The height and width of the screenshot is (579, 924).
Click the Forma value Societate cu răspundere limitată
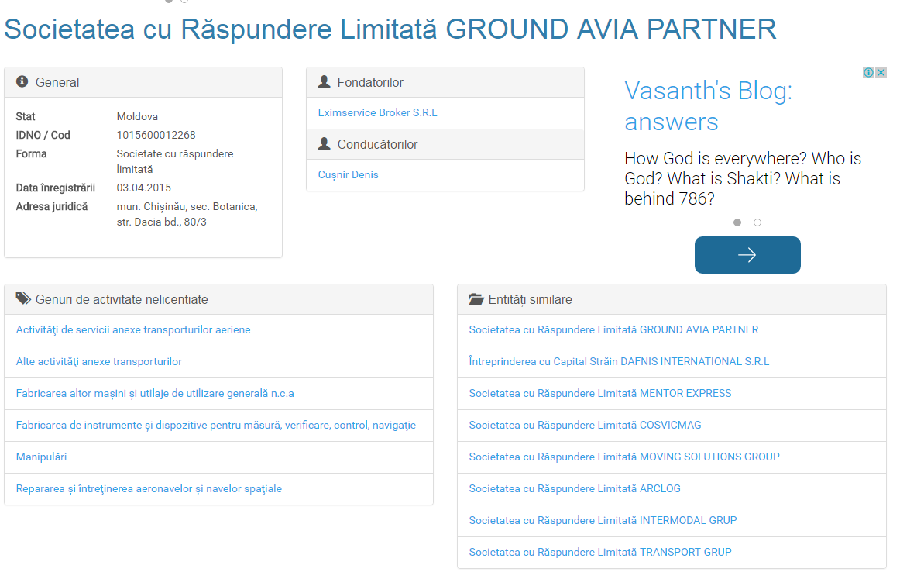(175, 161)
